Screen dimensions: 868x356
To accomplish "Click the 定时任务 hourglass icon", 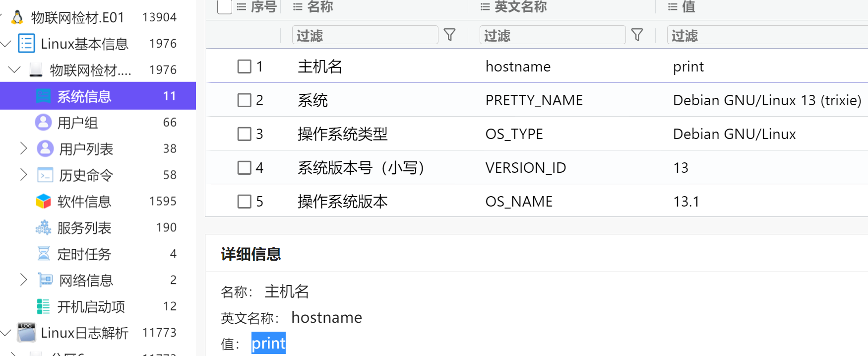I will click(43, 254).
